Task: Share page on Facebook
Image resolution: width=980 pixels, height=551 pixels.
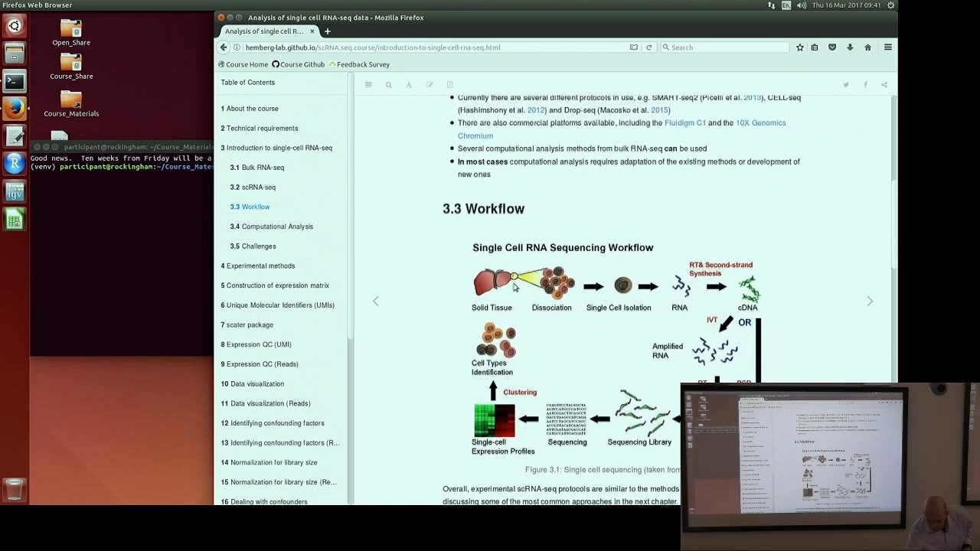Action: click(865, 85)
